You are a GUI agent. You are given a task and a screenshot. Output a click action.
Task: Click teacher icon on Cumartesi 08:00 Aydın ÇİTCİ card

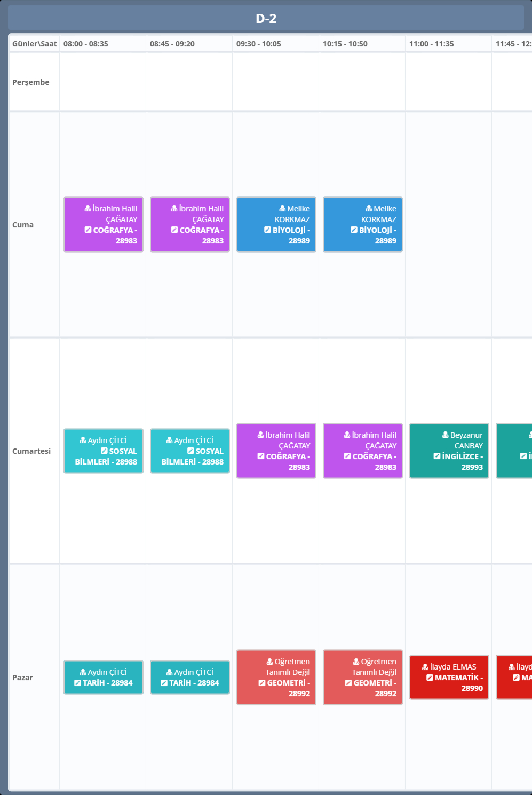click(83, 440)
